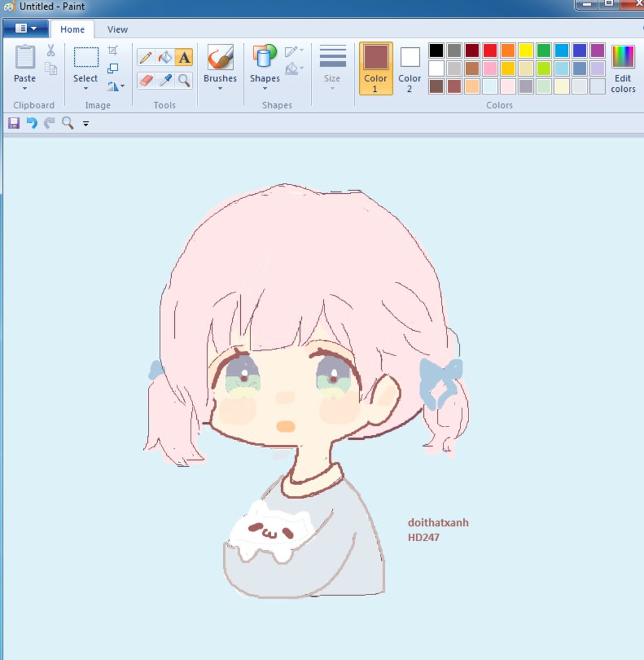644x660 pixels.
Task: Open the Edit colors dialog
Action: (623, 69)
